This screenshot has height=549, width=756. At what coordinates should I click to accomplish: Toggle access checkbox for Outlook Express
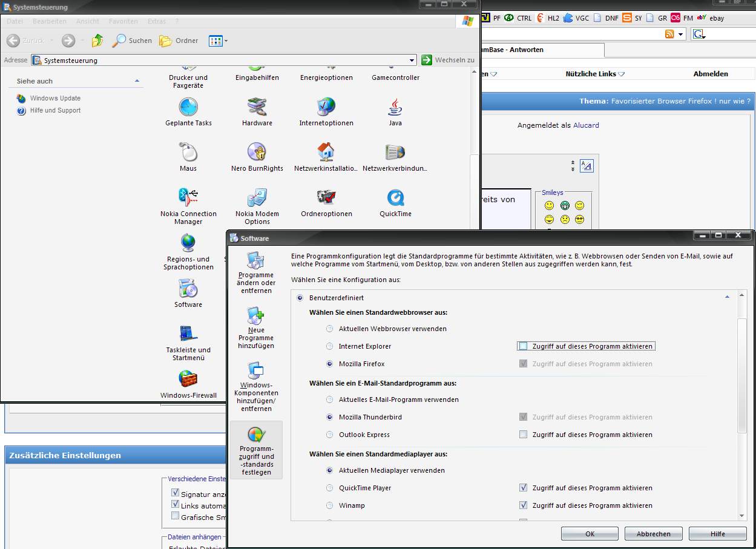point(524,435)
